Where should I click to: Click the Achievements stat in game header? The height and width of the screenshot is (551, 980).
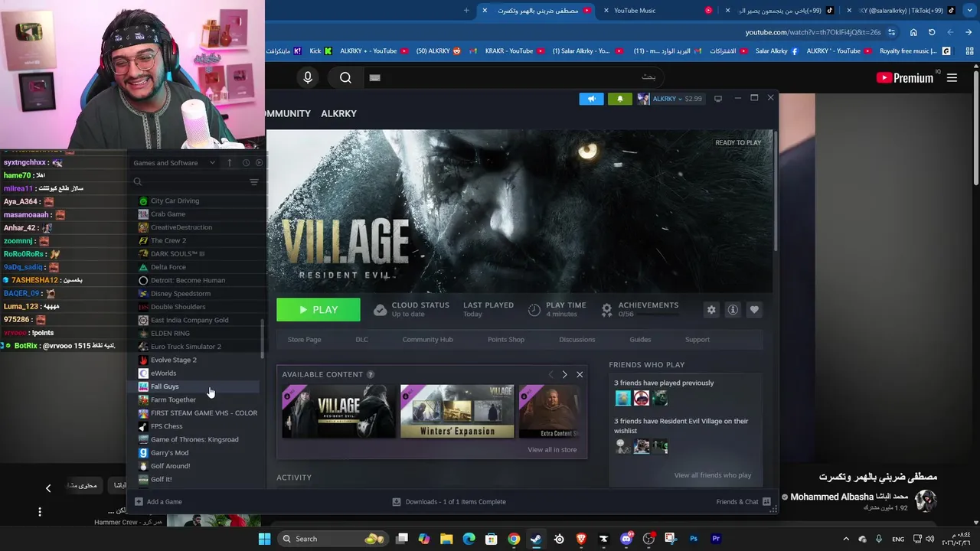coord(640,309)
